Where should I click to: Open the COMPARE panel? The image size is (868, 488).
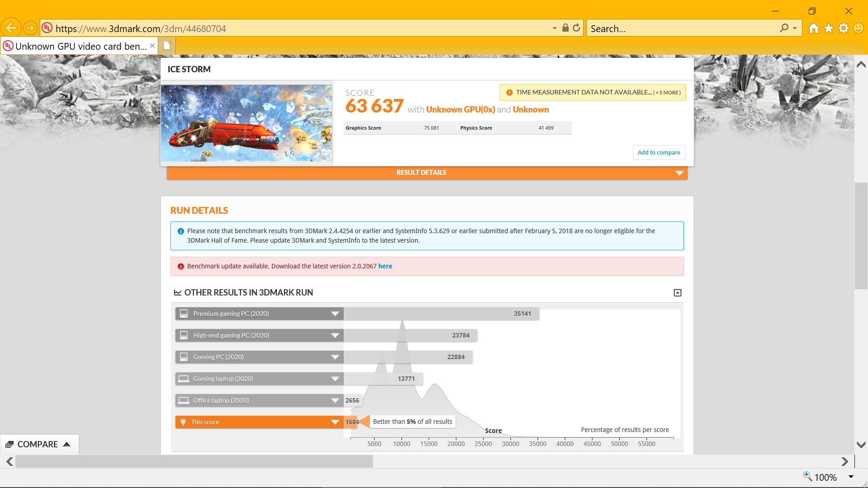39,444
